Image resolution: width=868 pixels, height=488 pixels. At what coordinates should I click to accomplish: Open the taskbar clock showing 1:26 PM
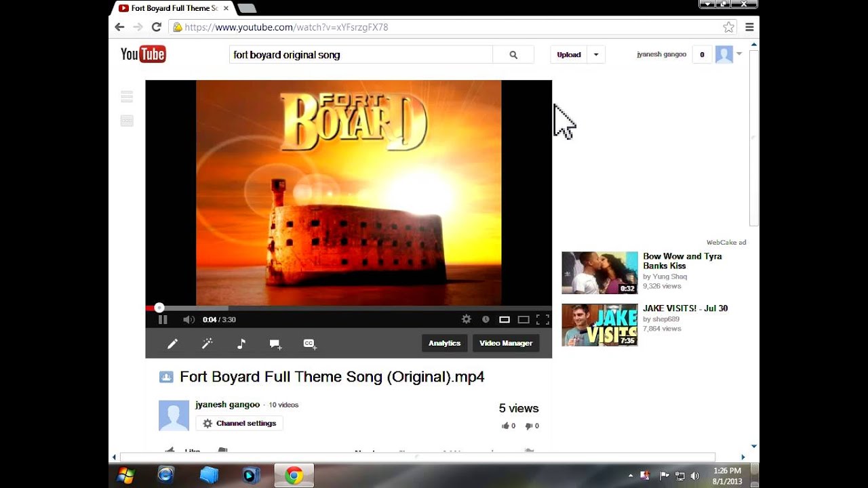pos(727,476)
